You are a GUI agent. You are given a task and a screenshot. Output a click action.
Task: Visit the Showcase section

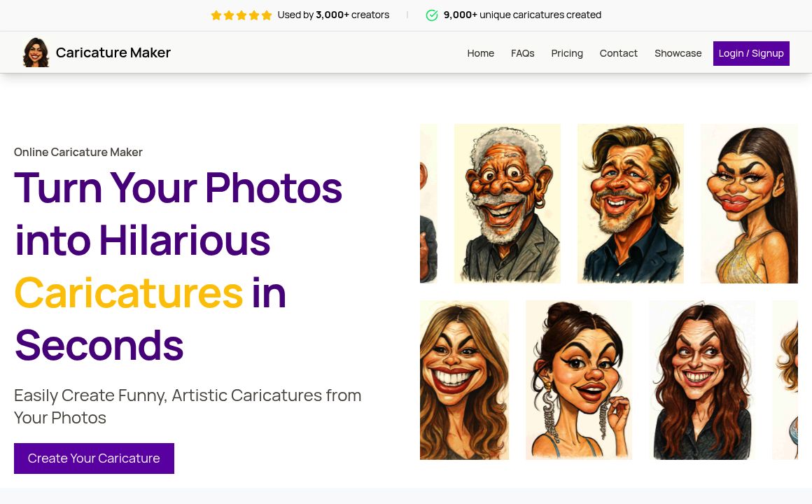678,52
